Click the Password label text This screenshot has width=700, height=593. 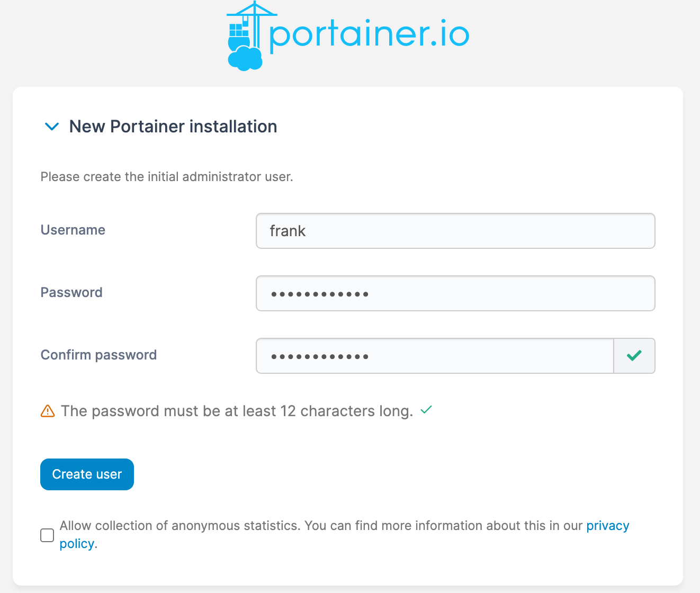click(x=71, y=292)
